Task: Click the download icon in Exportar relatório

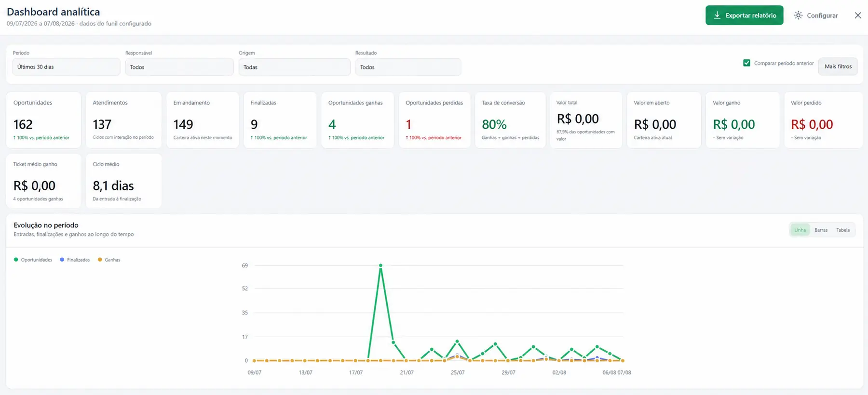Action: coord(717,15)
